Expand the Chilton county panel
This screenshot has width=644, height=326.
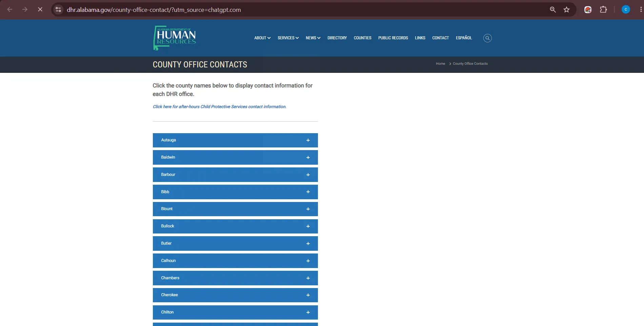235,312
